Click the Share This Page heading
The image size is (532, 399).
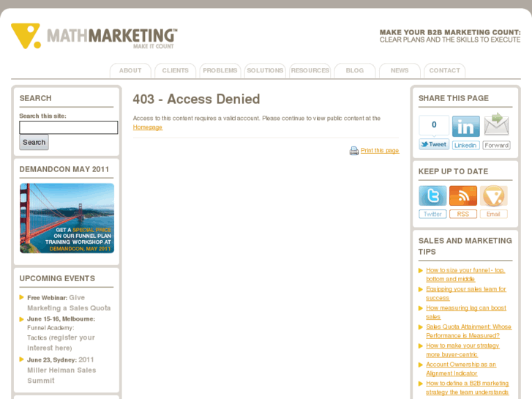(453, 98)
